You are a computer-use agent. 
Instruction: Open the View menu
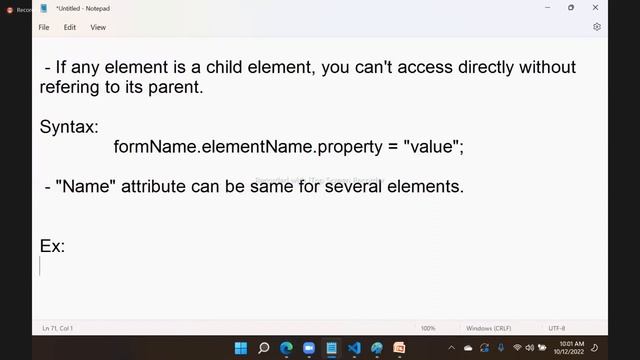click(98, 27)
